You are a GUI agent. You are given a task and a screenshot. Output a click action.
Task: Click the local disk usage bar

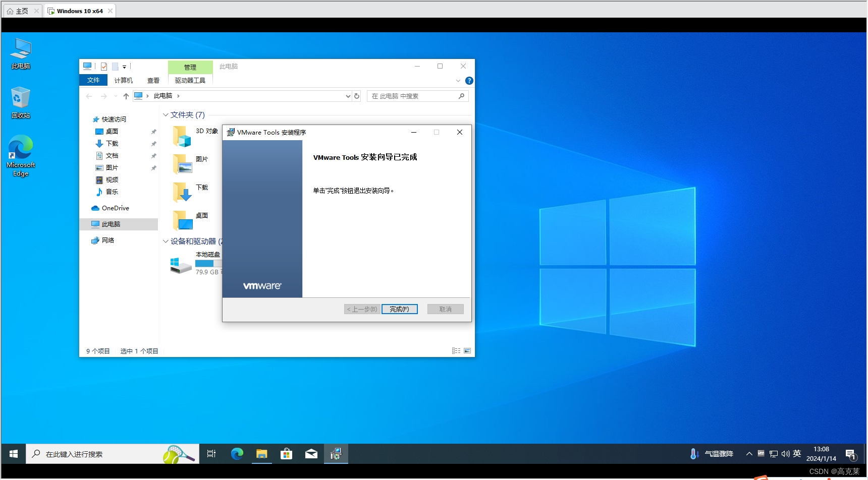(207, 263)
